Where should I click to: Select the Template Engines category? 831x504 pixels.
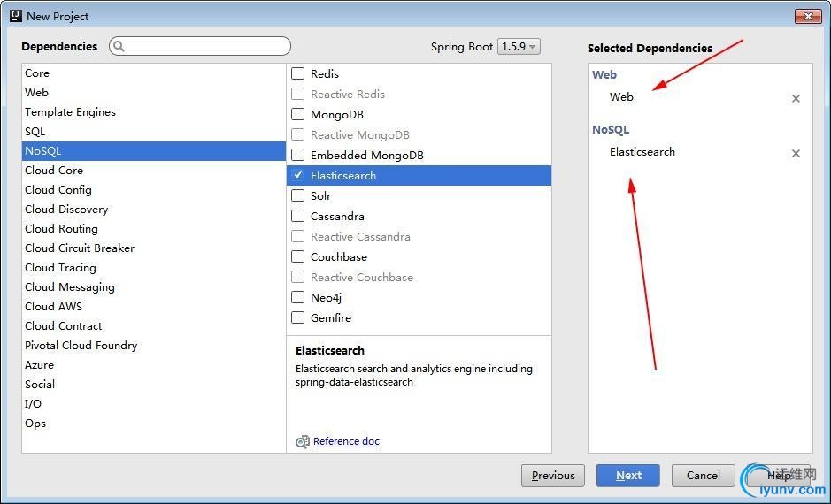(70, 112)
